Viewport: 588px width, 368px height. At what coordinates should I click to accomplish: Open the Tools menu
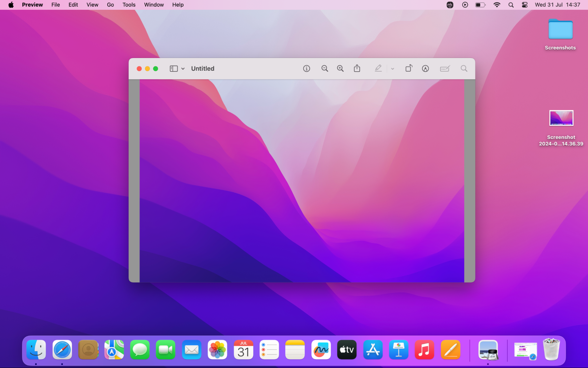click(129, 5)
